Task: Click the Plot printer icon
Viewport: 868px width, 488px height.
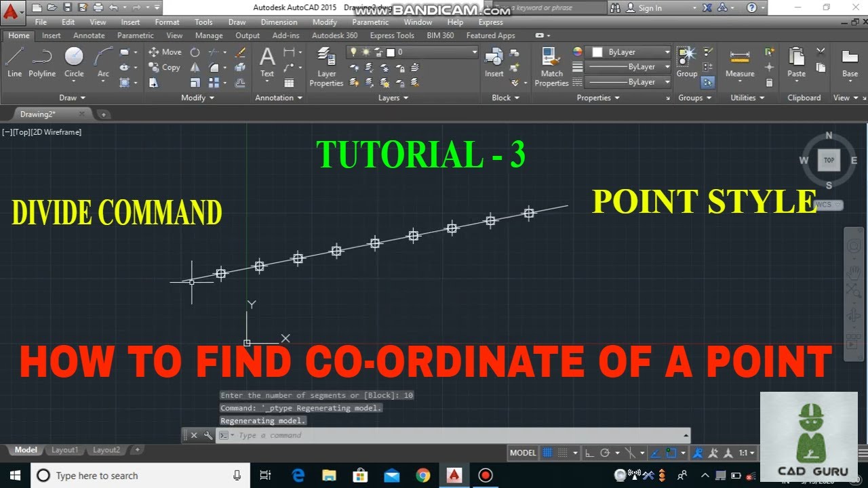Action: point(98,8)
